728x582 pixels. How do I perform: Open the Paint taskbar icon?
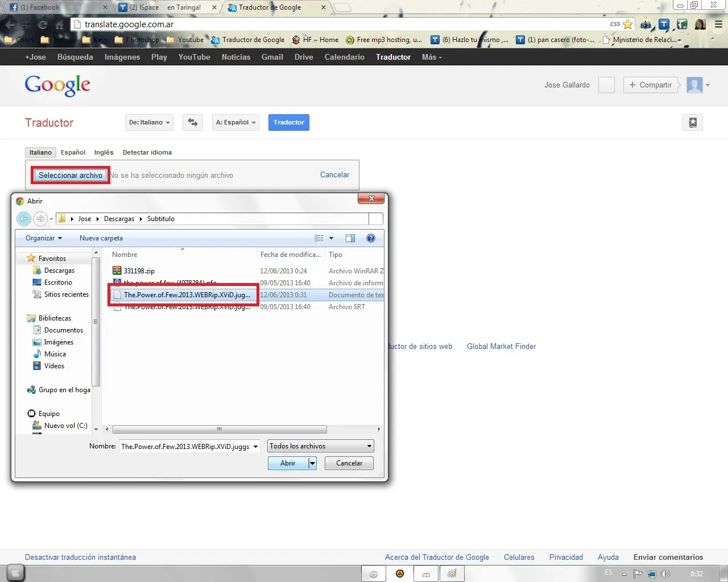point(452,574)
